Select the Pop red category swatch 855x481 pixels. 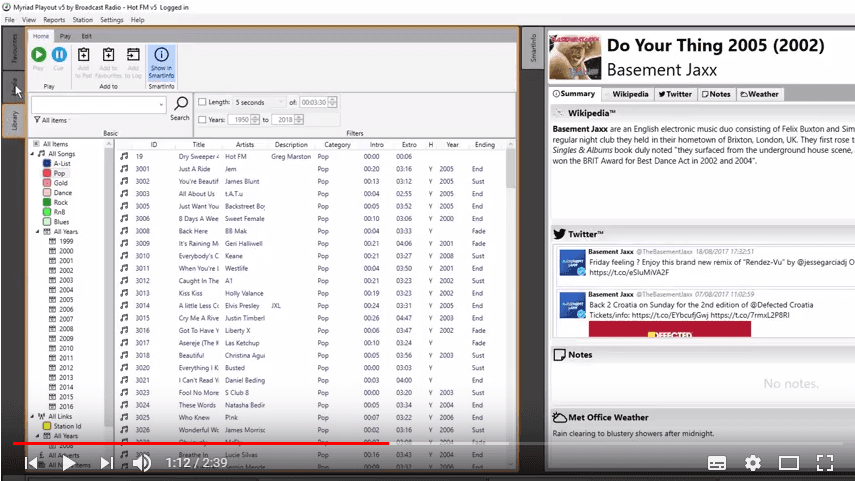click(47, 173)
